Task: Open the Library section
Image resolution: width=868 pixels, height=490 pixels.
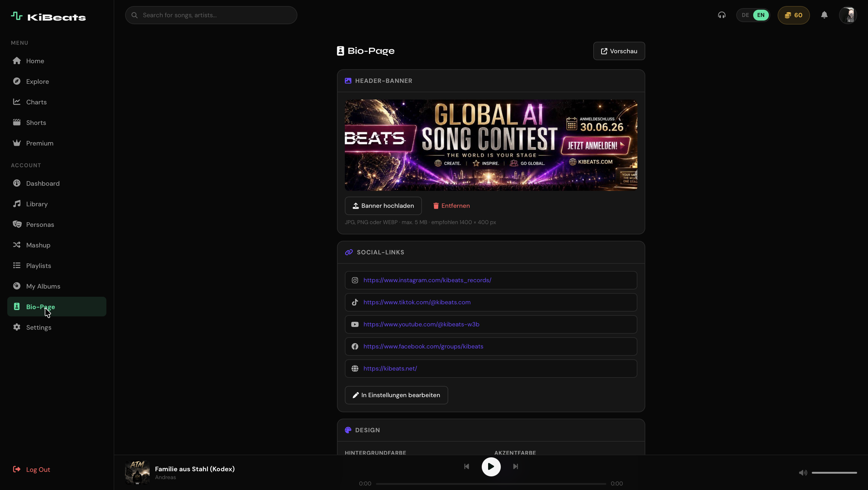Action: tap(57, 204)
